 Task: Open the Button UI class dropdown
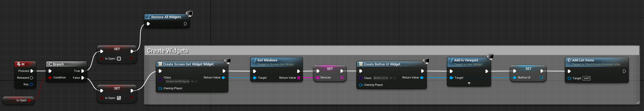click(381, 78)
